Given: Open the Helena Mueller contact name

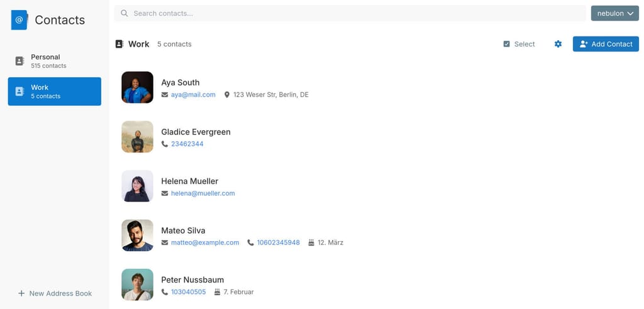Looking at the screenshot, I should [190, 181].
